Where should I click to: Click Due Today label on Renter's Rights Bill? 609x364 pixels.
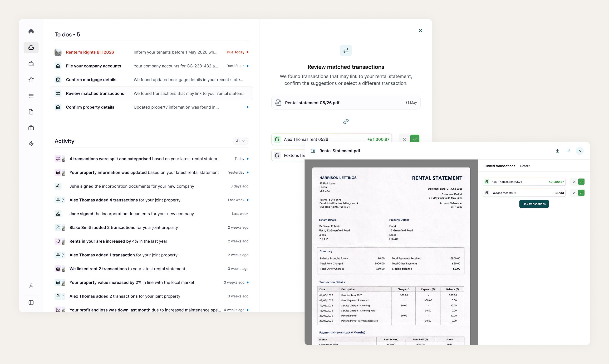(235, 52)
